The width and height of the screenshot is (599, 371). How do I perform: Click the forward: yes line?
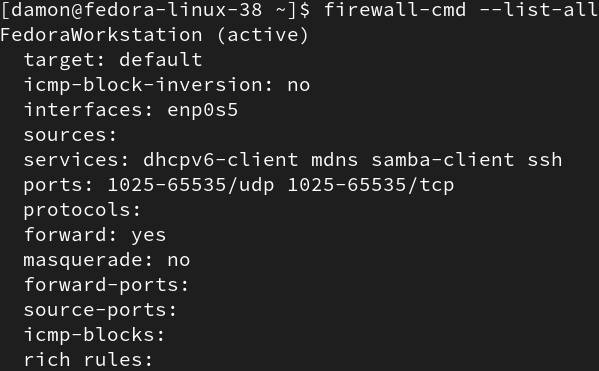point(95,235)
